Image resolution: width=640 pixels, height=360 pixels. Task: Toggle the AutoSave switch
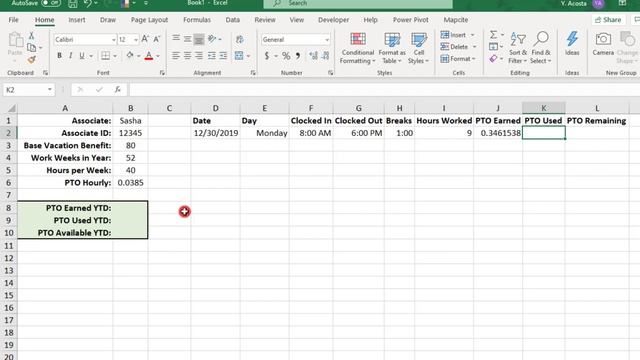[51, 3]
